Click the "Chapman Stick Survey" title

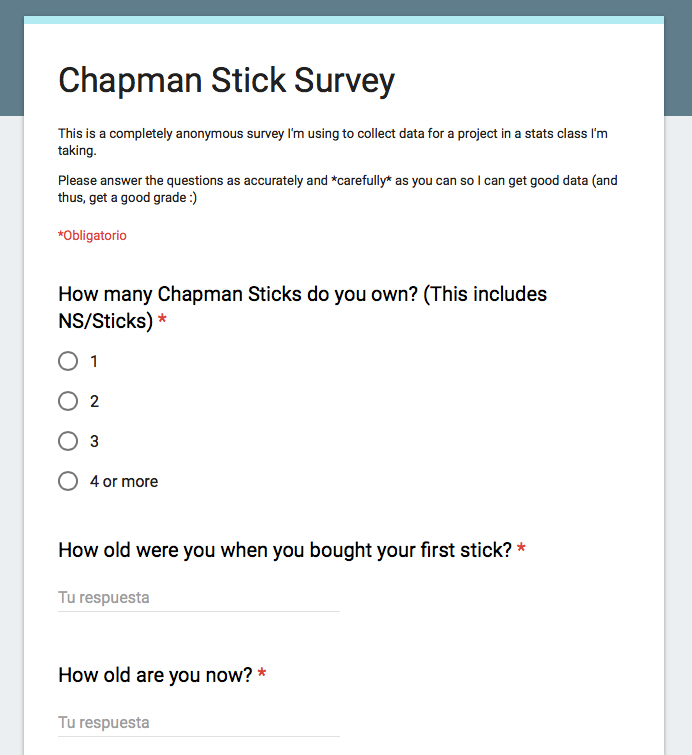point(226,80)
